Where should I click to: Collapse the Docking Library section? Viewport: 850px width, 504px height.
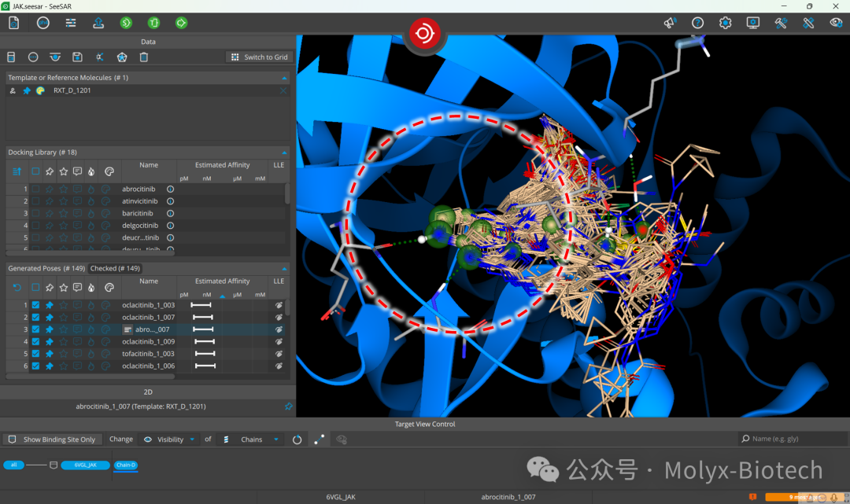pos(284,153)
